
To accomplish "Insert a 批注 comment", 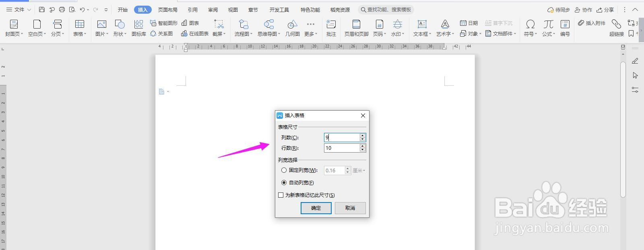I will point(331,28).
